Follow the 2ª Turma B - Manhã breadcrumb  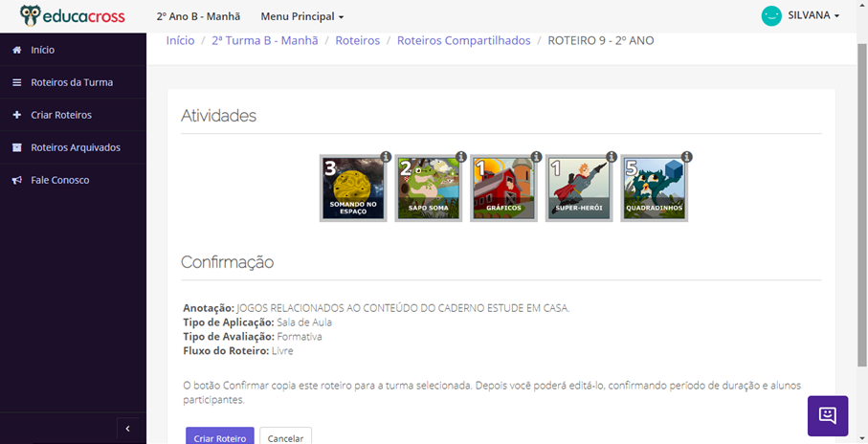(265, 40)
